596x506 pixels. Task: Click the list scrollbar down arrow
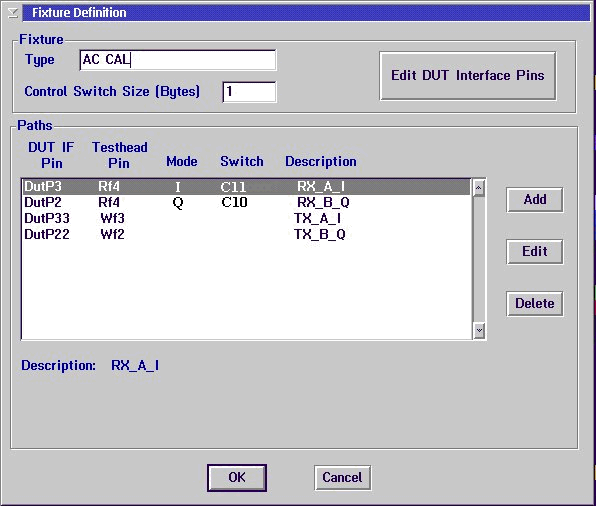[x=479, y=330]
